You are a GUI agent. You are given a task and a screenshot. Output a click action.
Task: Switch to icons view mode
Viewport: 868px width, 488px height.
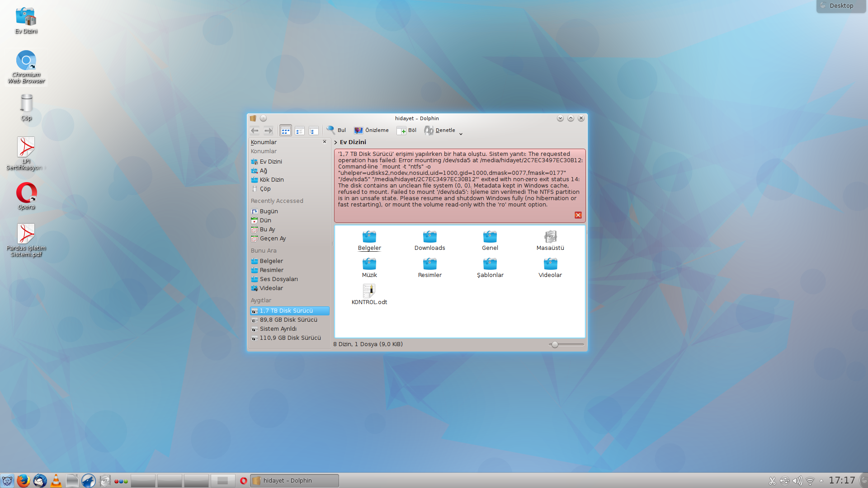tap(285, 131)
